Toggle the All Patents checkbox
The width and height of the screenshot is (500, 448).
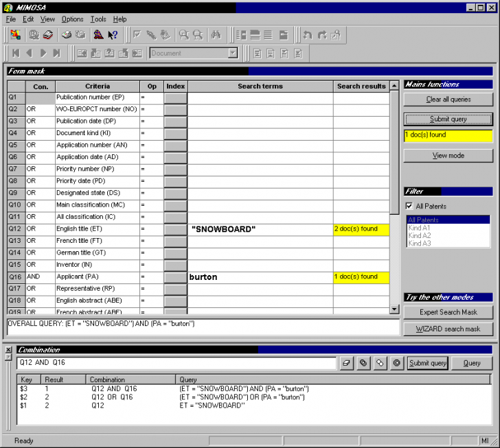click(x=409, y=206)
